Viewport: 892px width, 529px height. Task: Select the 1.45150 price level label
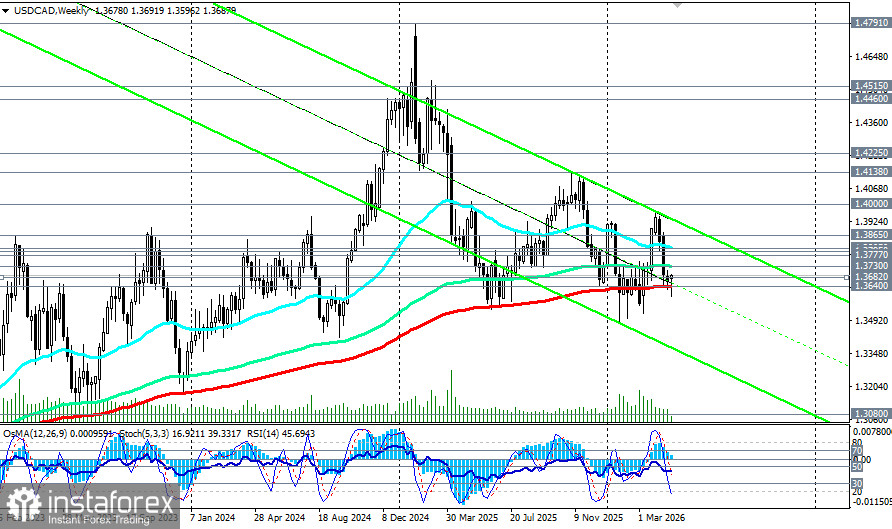coord(870,86)
